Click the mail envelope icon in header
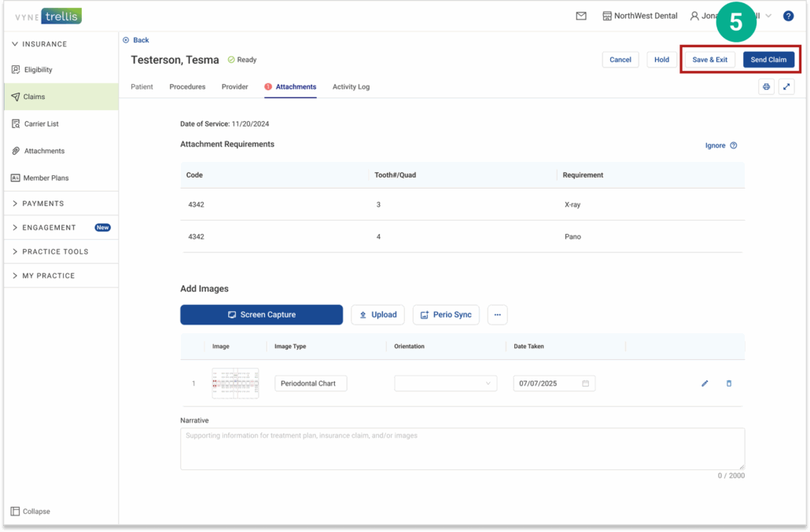Screen dimensions: 810x532 581,16
